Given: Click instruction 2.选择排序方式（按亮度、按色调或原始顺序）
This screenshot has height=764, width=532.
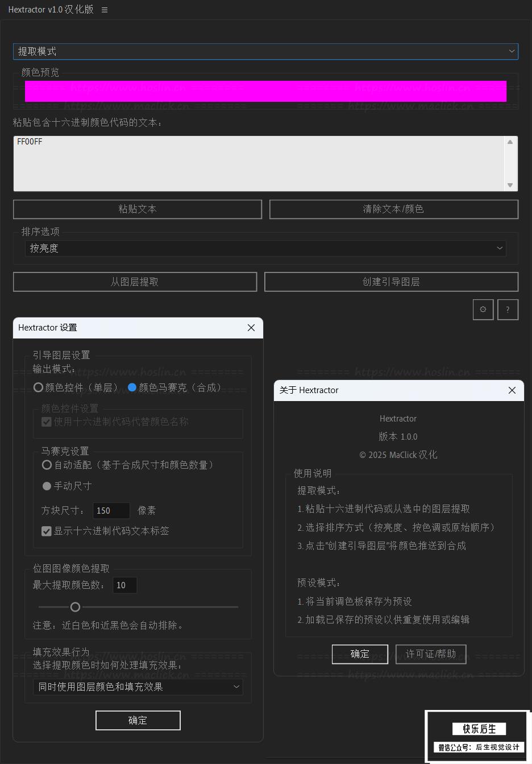Looking at the screenshot, I should (397, 527).
